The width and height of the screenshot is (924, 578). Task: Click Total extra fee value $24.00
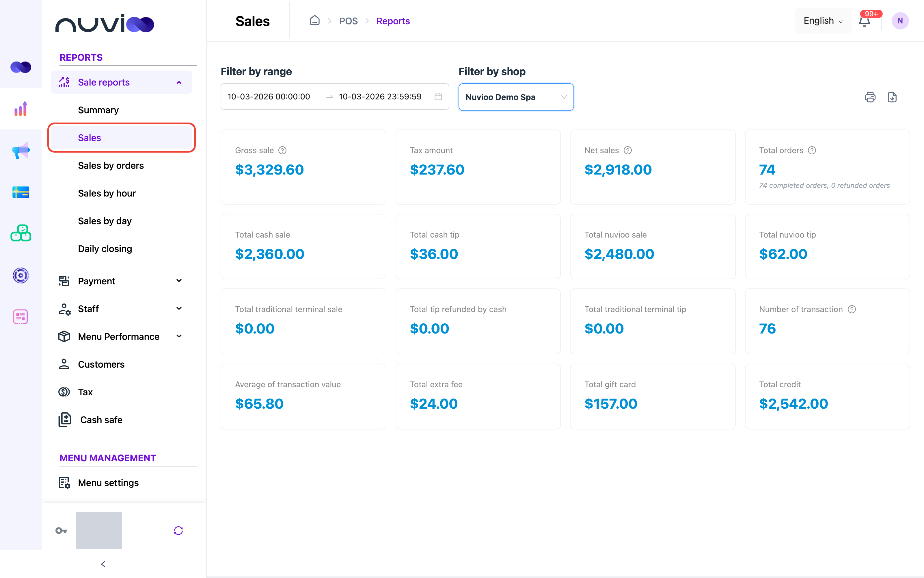[433, 404]
